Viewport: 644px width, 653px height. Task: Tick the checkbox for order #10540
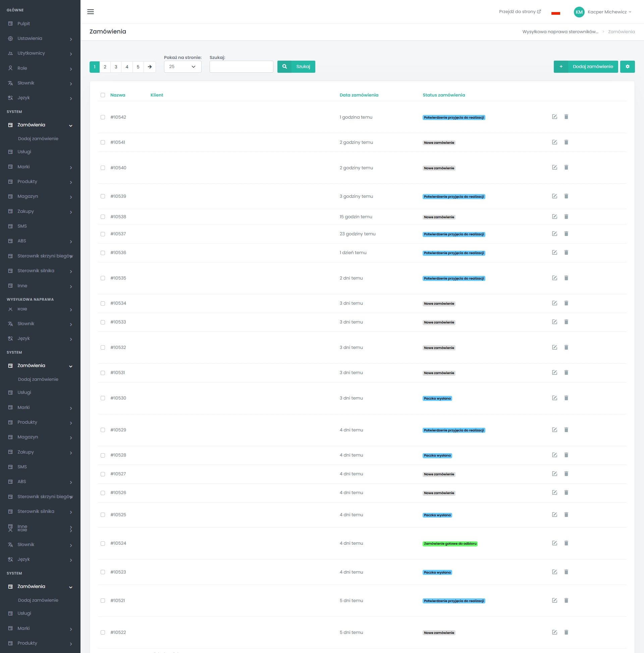(x=103, y=168)
